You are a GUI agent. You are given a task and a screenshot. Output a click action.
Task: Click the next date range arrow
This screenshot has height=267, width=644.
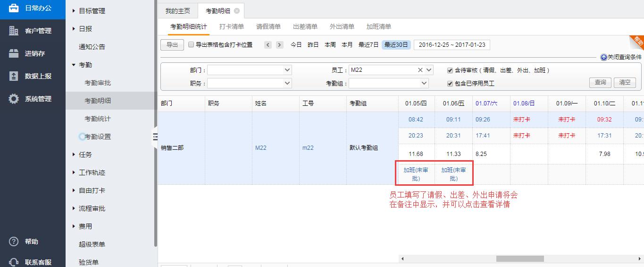point(280,45)
